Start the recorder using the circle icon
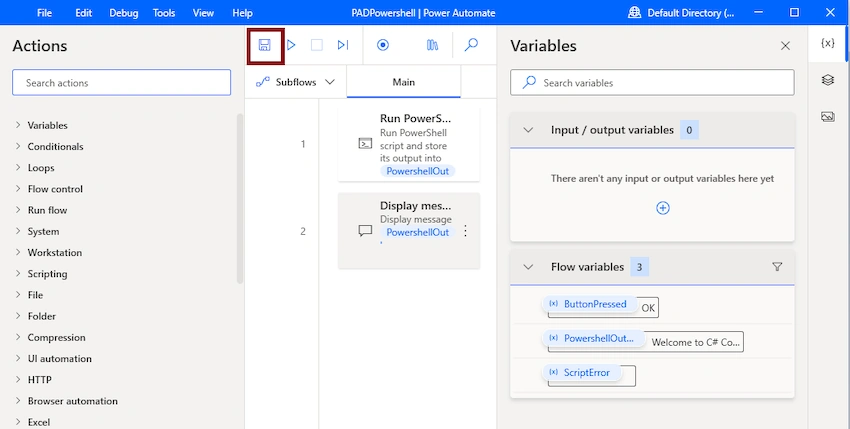The width and height of the screenshot is (850, 429). (x=383, y=45)
